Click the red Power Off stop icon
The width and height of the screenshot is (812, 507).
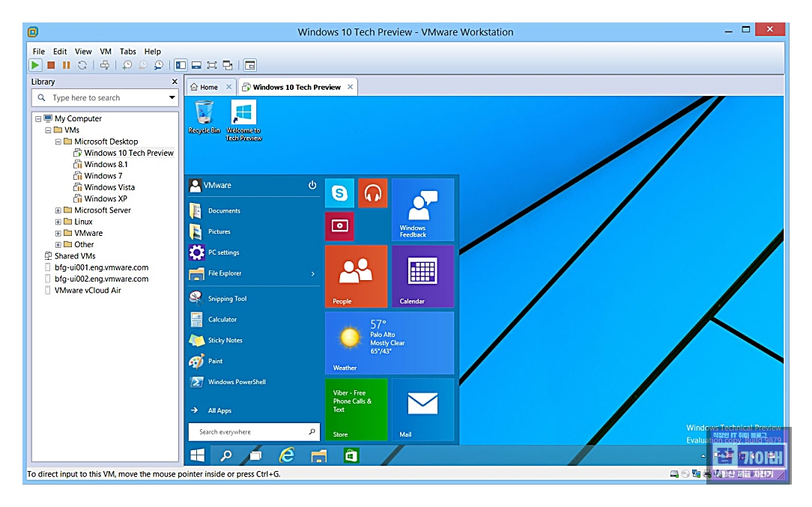click(51, 65)
